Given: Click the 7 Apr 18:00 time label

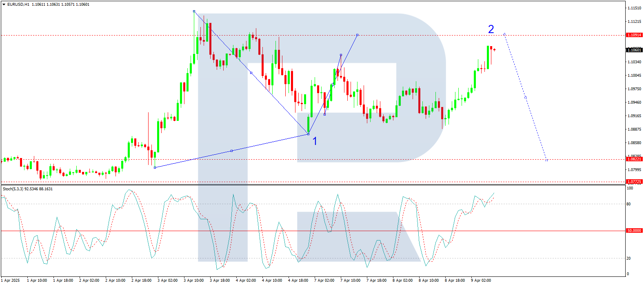Looking at the screenshot, I should (377, 281).
